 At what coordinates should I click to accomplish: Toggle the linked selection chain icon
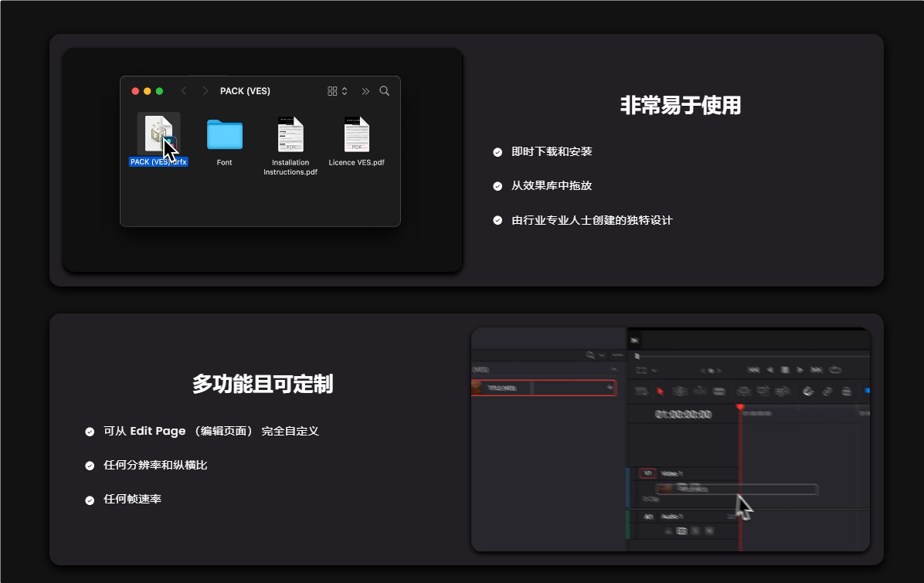click(827, 391)
